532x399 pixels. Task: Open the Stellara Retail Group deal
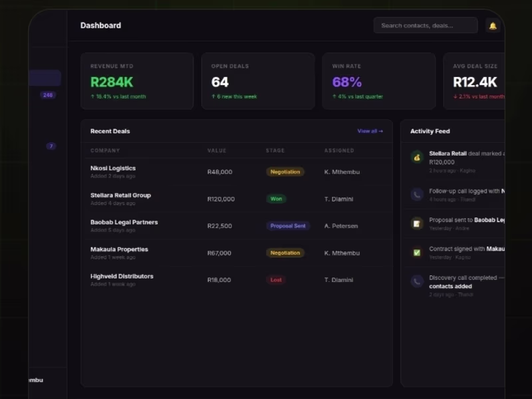237,199
